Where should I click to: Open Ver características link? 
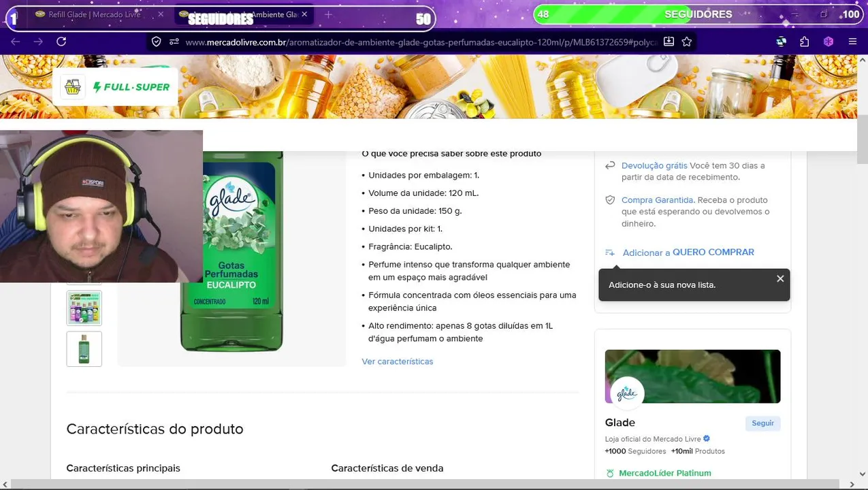(398, 361)
